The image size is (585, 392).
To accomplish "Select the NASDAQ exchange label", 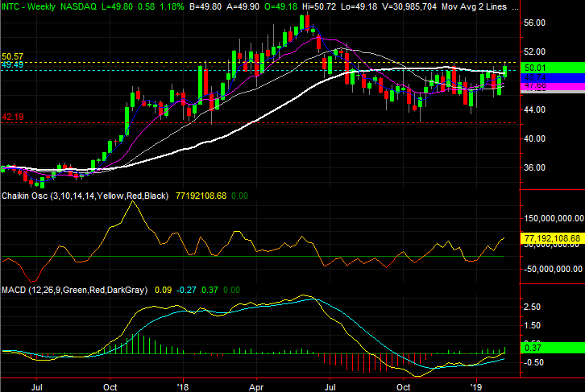I will pyautogui.click(x=78, y=6).
